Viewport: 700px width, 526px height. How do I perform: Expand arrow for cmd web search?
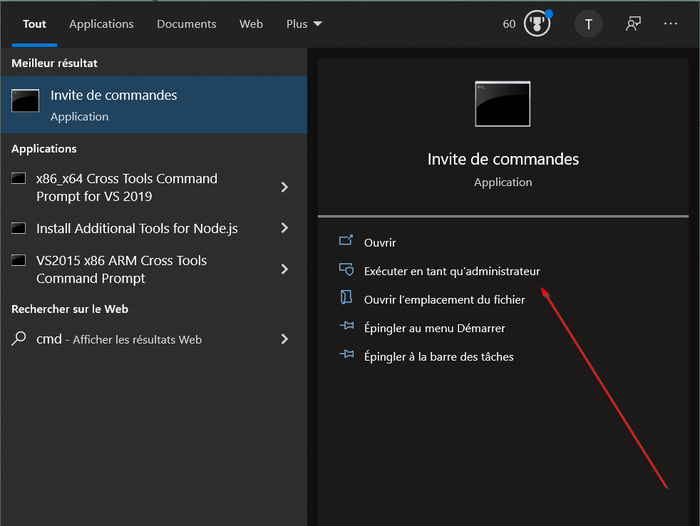[x=284, y=339]
